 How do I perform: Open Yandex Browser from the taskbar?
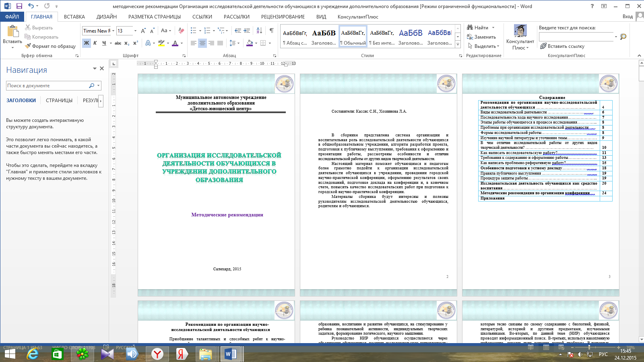157,354
